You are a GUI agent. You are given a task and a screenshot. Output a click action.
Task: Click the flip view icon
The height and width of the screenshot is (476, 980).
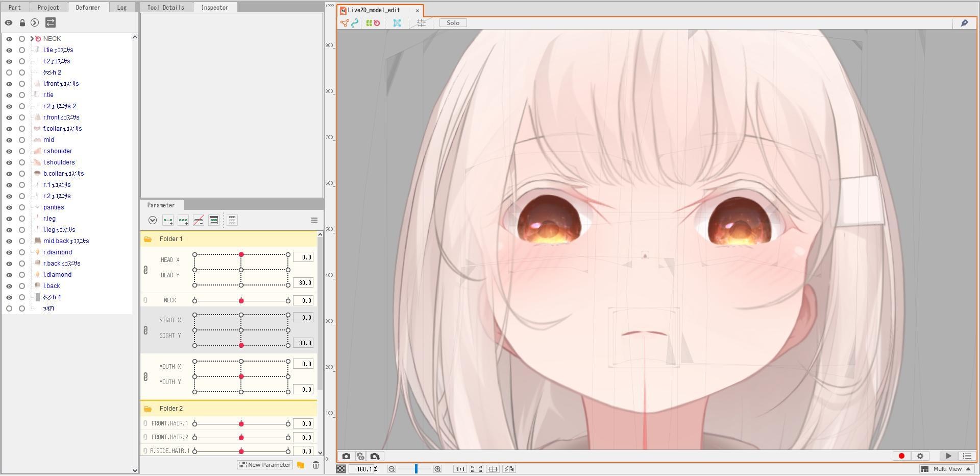509,469
